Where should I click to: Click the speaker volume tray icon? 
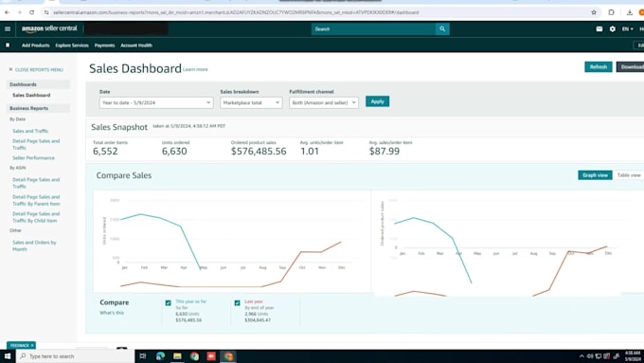click(x=590, y=356)
